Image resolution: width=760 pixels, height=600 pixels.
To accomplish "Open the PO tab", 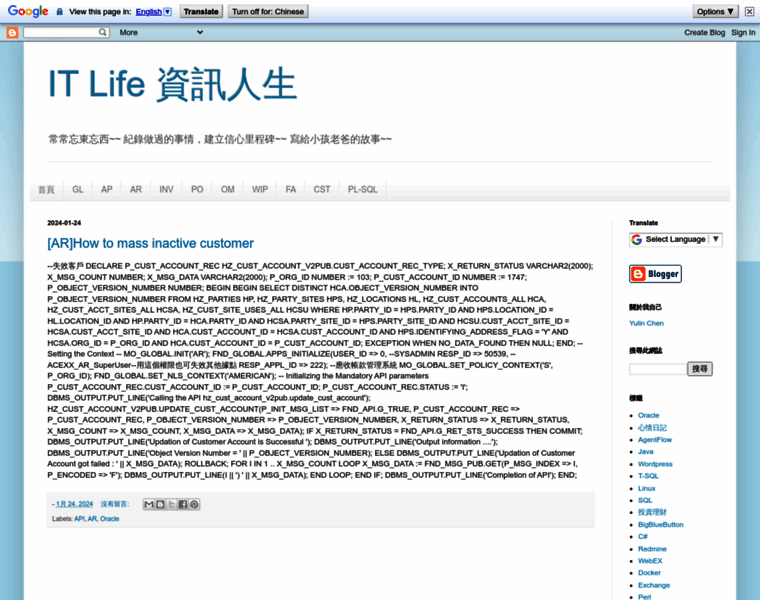I will (x=197, y=189).
